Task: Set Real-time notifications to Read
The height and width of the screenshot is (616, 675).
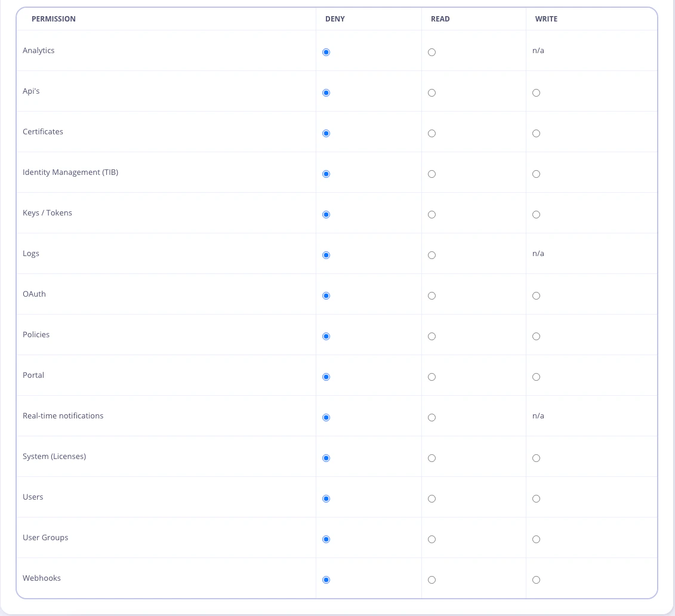Action: pyautogui.click(x=431, y=417)
